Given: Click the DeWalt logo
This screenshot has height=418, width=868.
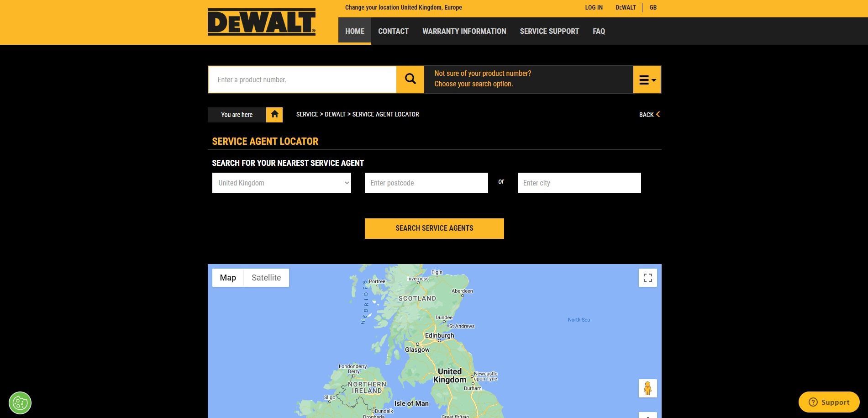Looking at the screenshot, I should pos(261,22).
